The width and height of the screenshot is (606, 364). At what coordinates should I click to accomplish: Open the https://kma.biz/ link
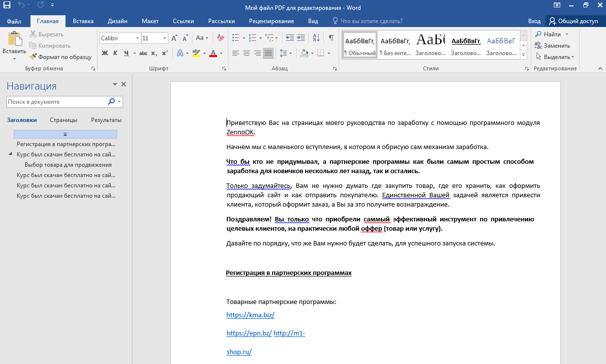point(250,315)
